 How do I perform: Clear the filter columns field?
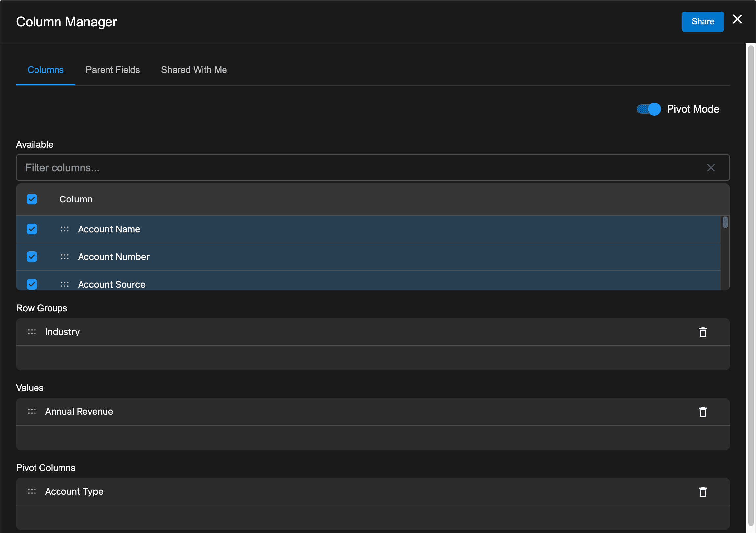(711, 168)
